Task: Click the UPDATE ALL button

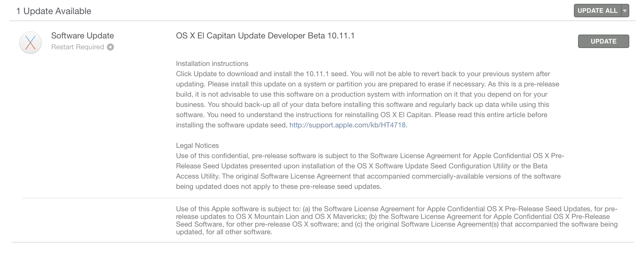Action: [597, 11]
